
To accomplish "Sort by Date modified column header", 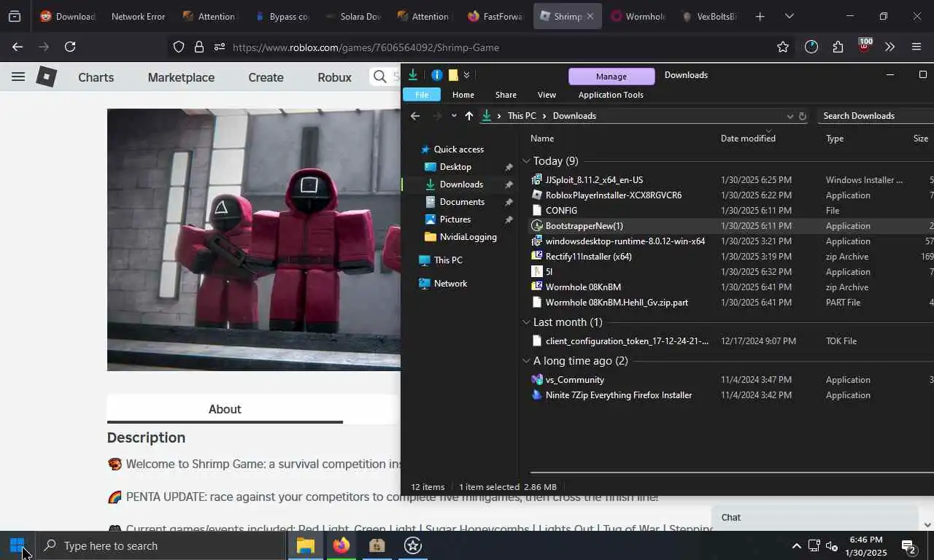I will coord(748,139).
